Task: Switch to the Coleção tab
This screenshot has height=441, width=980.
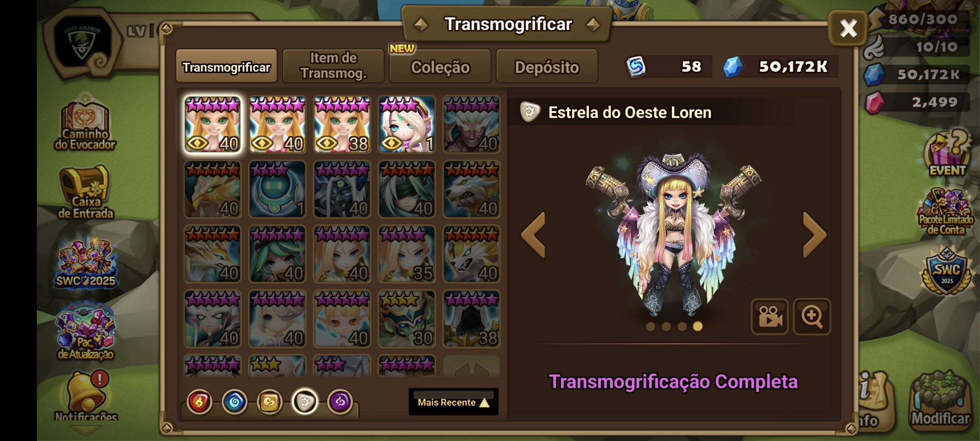Action: coord(440,67)
